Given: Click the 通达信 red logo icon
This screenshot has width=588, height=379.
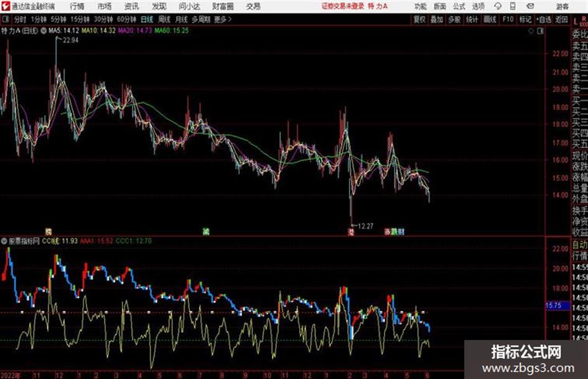Looking at the screenshot, I should point(6,6).
